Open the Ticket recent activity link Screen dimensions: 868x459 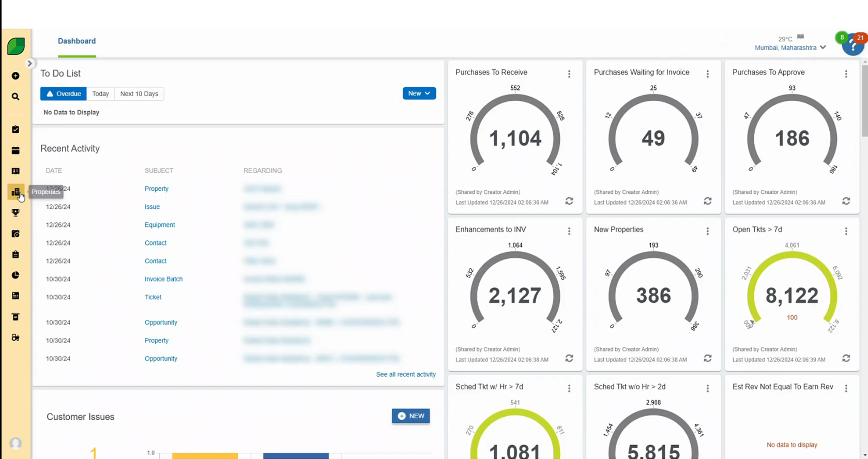point(153,297)
